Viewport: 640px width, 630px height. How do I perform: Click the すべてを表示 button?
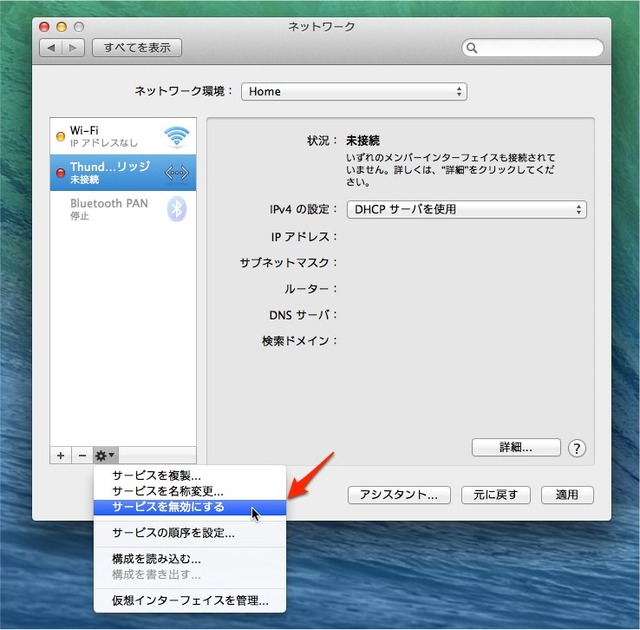(x=137, y=48)
